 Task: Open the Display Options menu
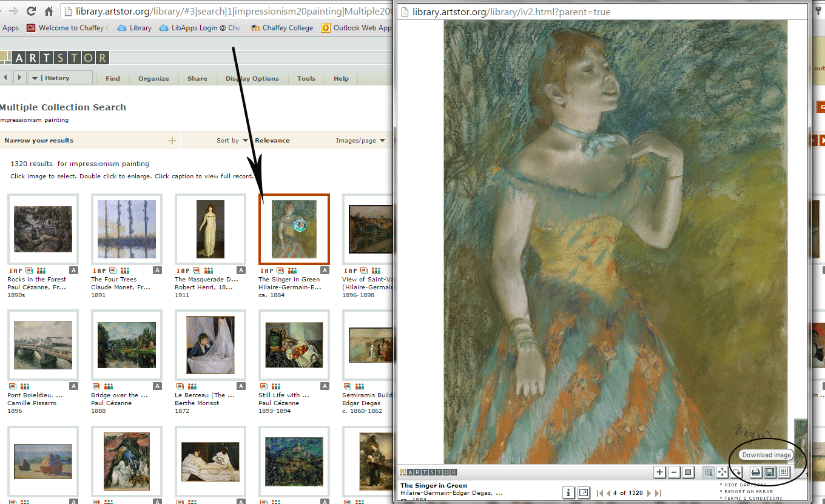point(252,78)
